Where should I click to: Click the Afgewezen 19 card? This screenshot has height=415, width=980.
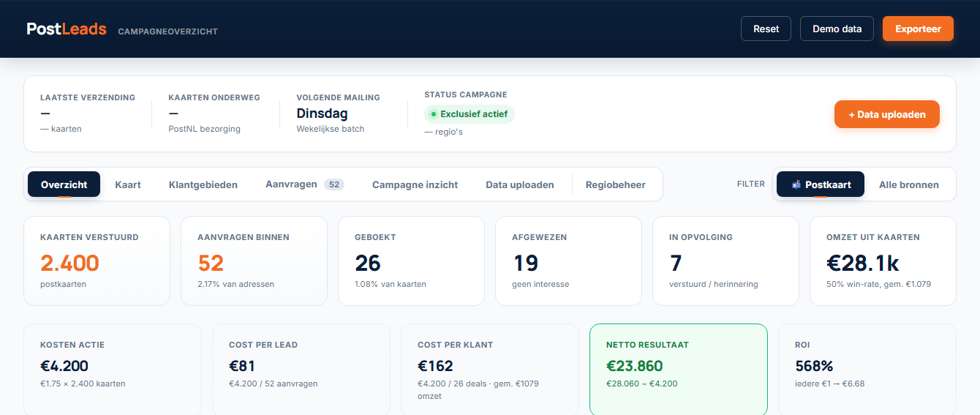pyautogui.click(x=568, y=261)
